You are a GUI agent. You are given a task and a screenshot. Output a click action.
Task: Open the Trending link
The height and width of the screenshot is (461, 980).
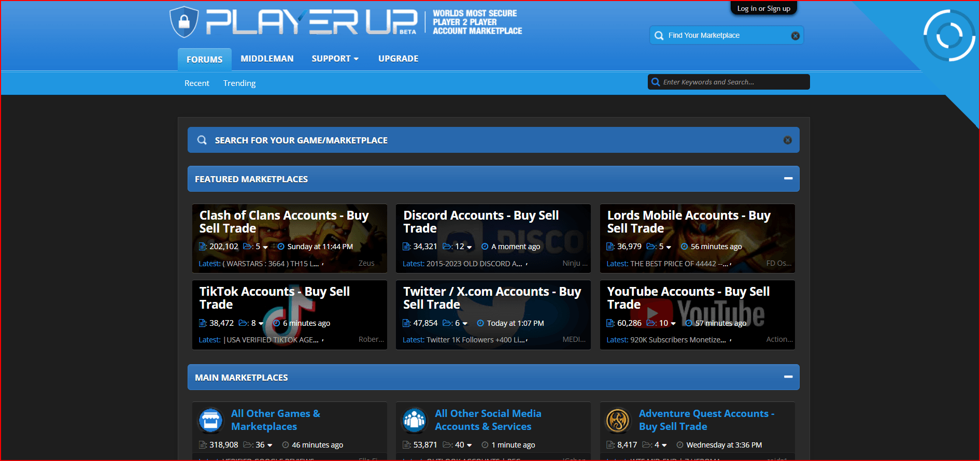point(239,83)
